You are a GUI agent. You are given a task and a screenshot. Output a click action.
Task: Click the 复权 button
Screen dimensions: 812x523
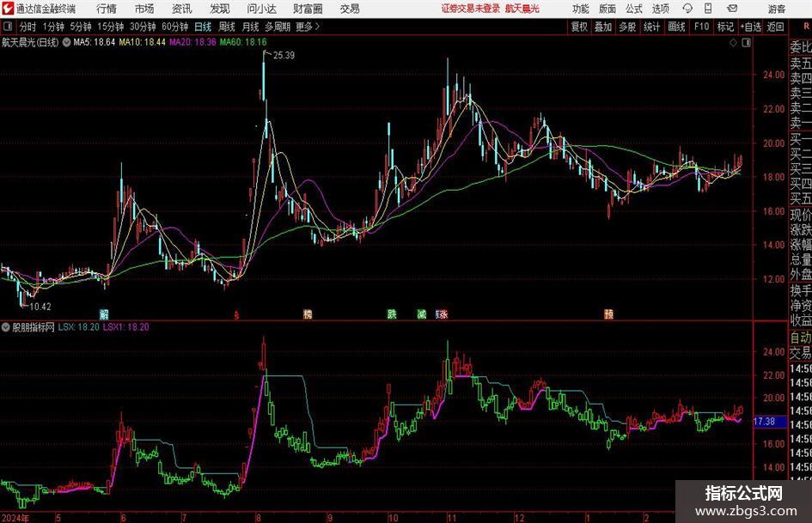(579, 27)
